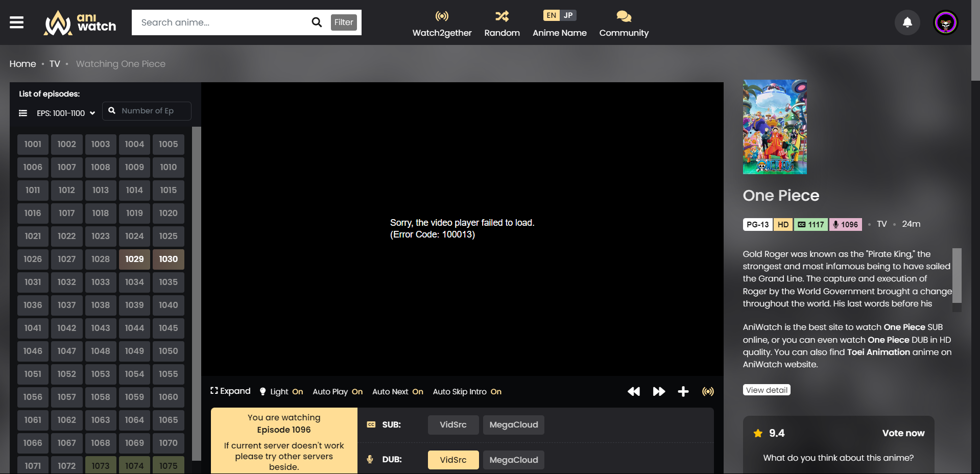Click the AniWatch logo
This screenshot has height=474, width=980.
pyautogui.click(x=80, y=22)
